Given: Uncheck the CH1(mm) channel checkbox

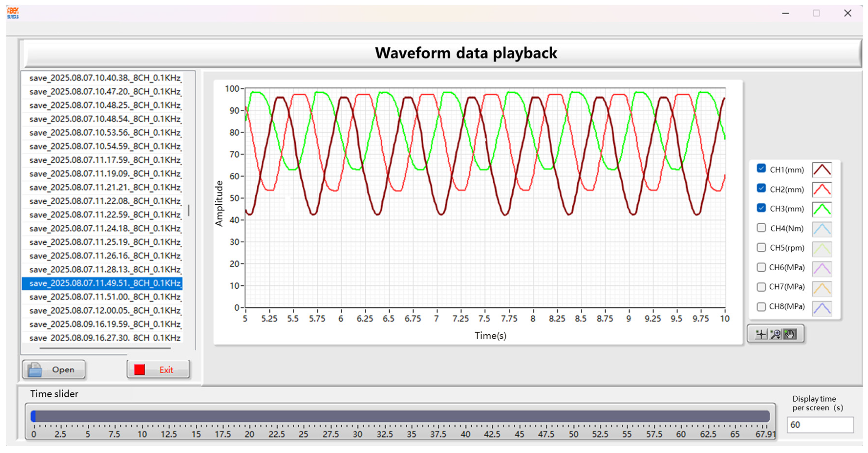Looking at the screenshot, I should [x=761, y=168].
